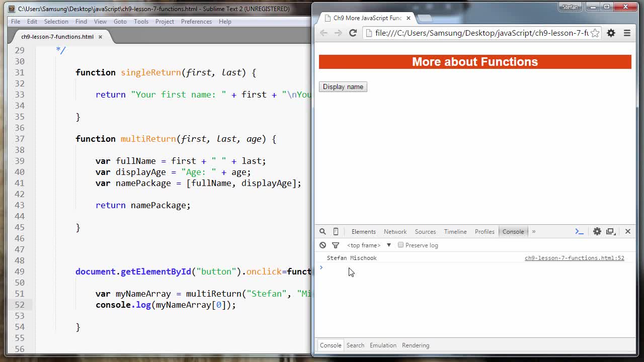Click singleReturn function name on line 31

click(x=150, y=72)
